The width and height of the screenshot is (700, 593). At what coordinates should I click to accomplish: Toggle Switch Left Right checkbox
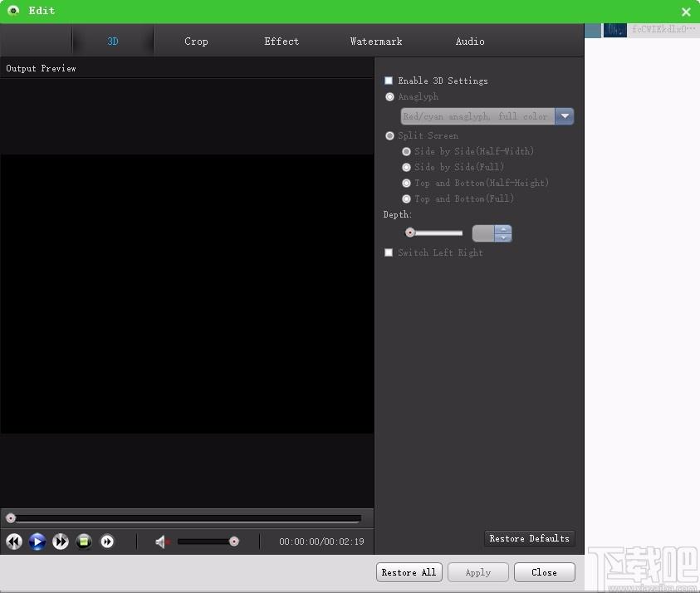click(389, 252)
